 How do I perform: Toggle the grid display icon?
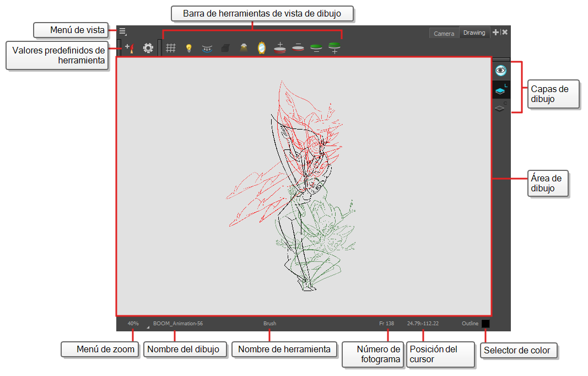click(x=171, y=49)
